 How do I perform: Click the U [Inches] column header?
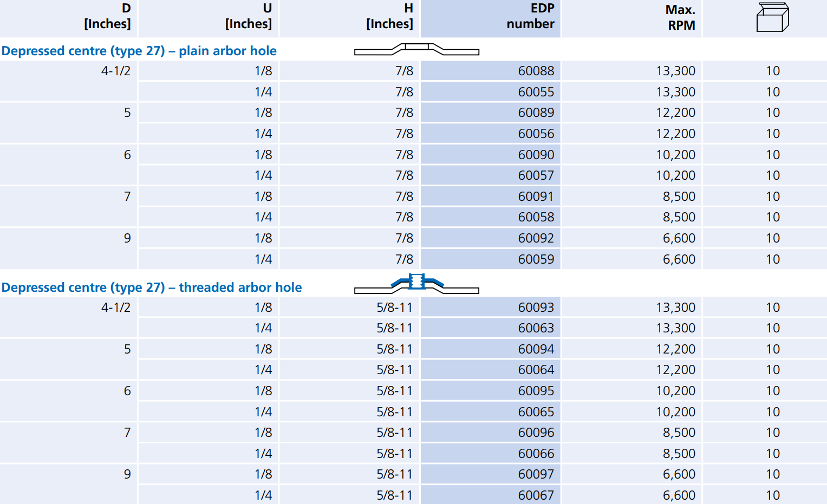(x=248, y=16)
